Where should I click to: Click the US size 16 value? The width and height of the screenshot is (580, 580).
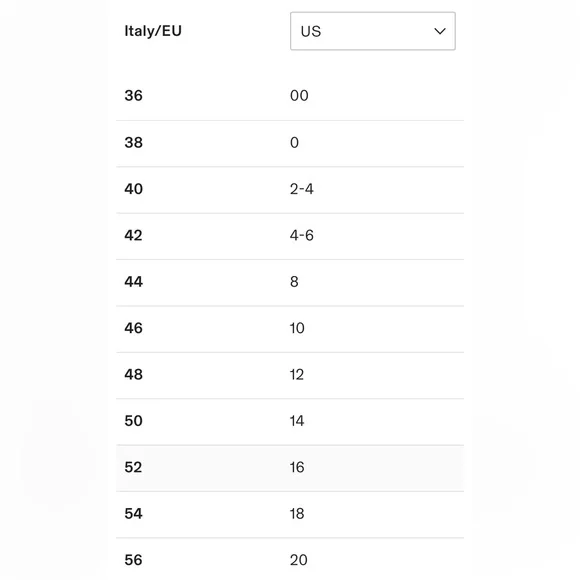297,468
